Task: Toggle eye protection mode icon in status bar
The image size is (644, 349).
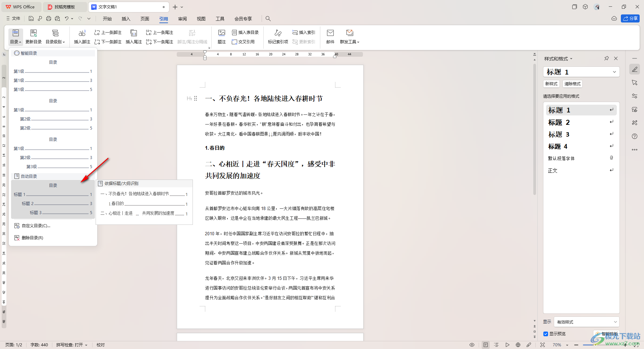Action: point(472,345)
